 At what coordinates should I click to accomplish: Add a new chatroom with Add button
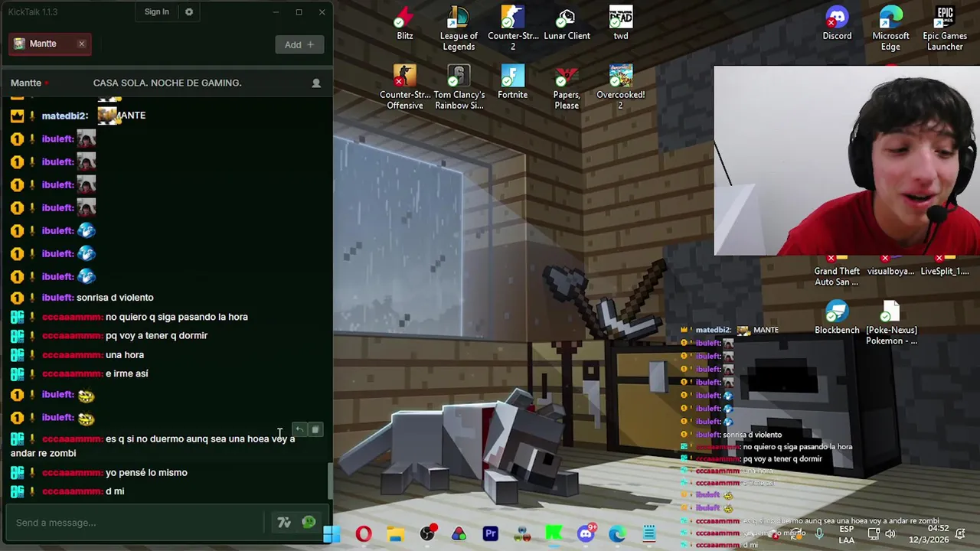(x=299, y=44)
